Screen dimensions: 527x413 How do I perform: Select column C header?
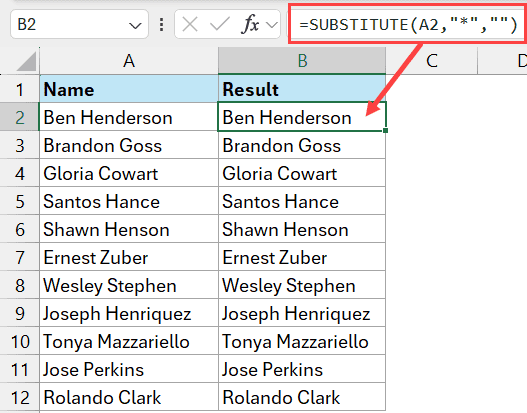(x=432, y=61)
